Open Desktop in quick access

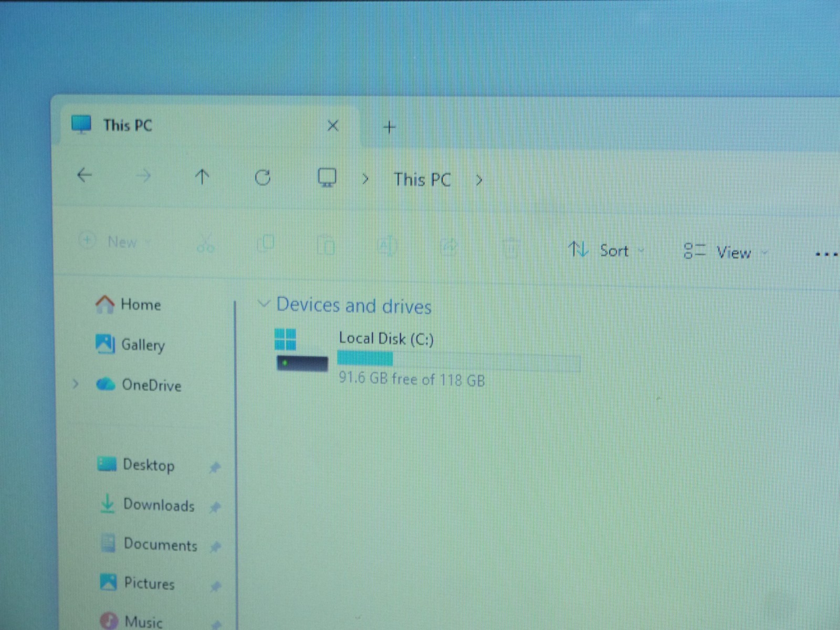[x=136, y=465]
